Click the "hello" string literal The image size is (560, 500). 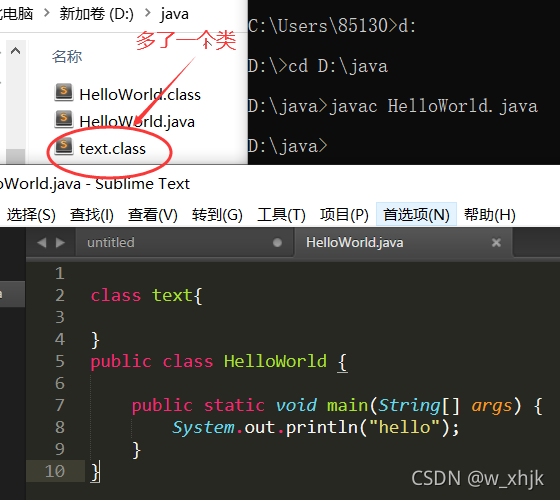coord(405,427)
